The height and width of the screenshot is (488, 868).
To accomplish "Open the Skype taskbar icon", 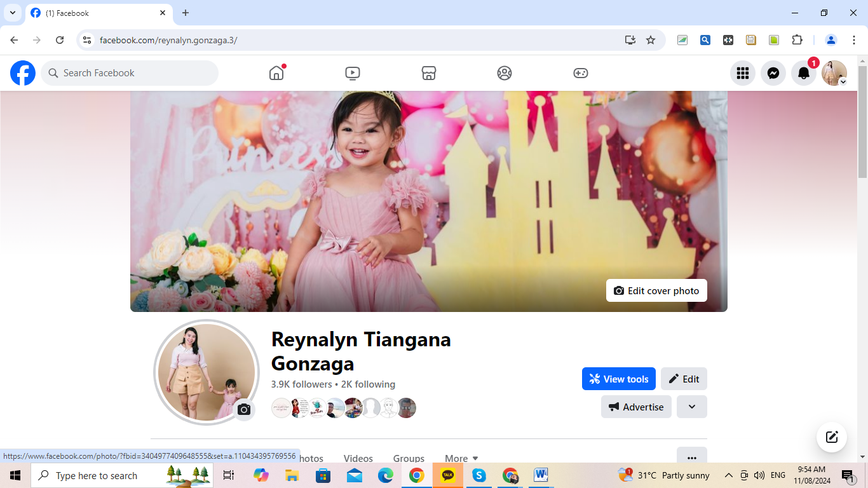I will 479,475.
